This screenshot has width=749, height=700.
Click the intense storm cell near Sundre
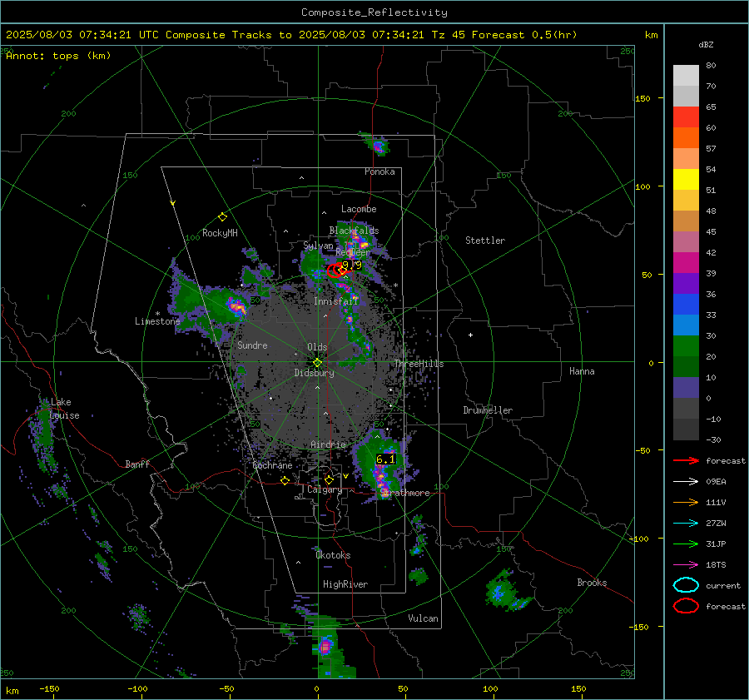[236, 305]
